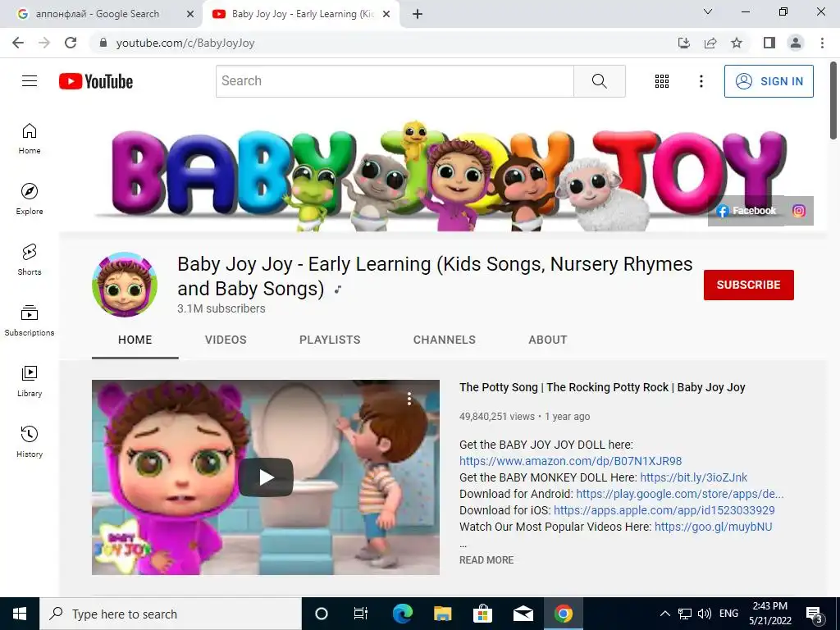Click the 3.1M subscribers text
The width and height of the screenshot is (840, 630).
[x=221, y=308]
